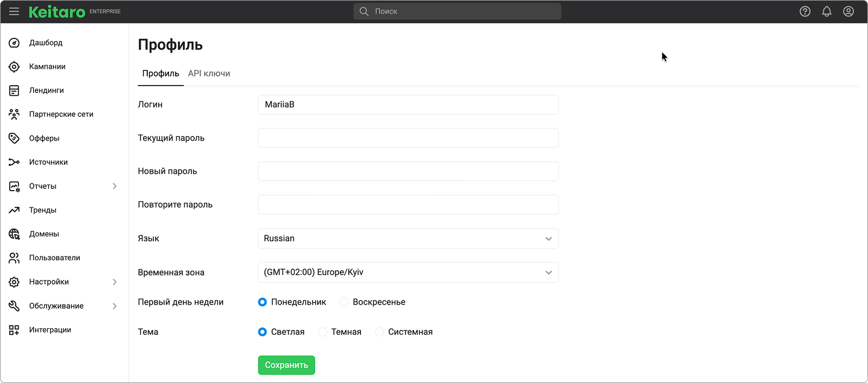Click the Сохранить button
Screen dimensions: 868x383
pyautogui.click(x=286, y=365)
